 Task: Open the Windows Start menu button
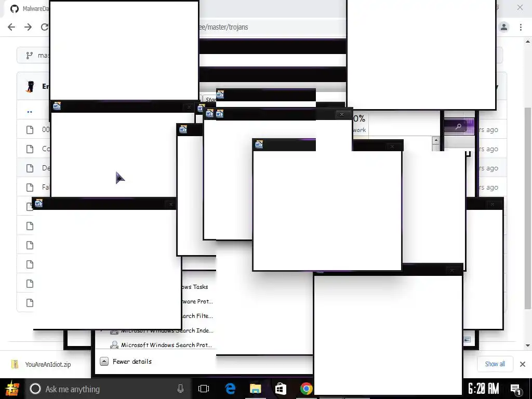tap(12, 389)
